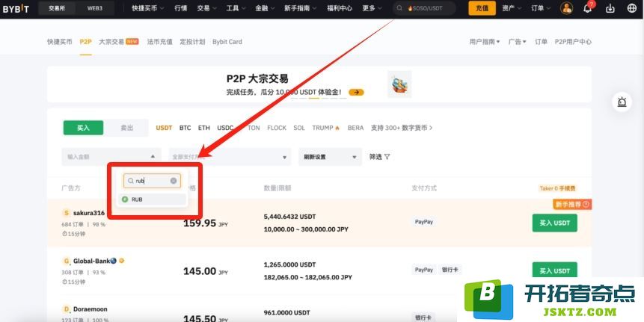Image resolution: width=644 pixels, height=322 pixels.
Task: Expand the 快捷买币 top menu
Action: tap(148, 8)
